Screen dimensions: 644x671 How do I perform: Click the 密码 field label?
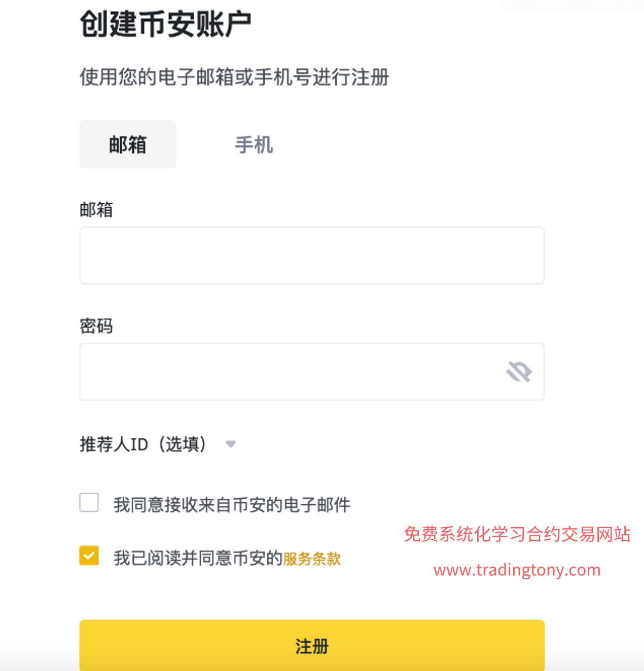(x=96, y=326)
